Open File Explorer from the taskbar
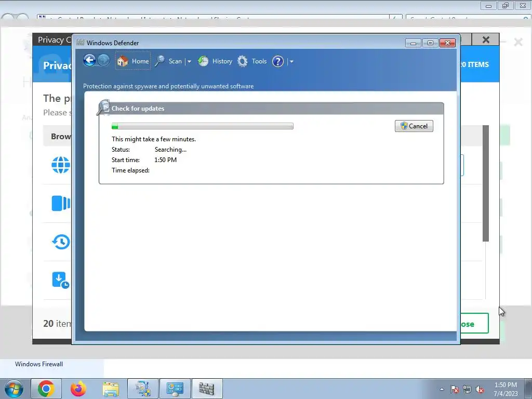 pos(111,389)
